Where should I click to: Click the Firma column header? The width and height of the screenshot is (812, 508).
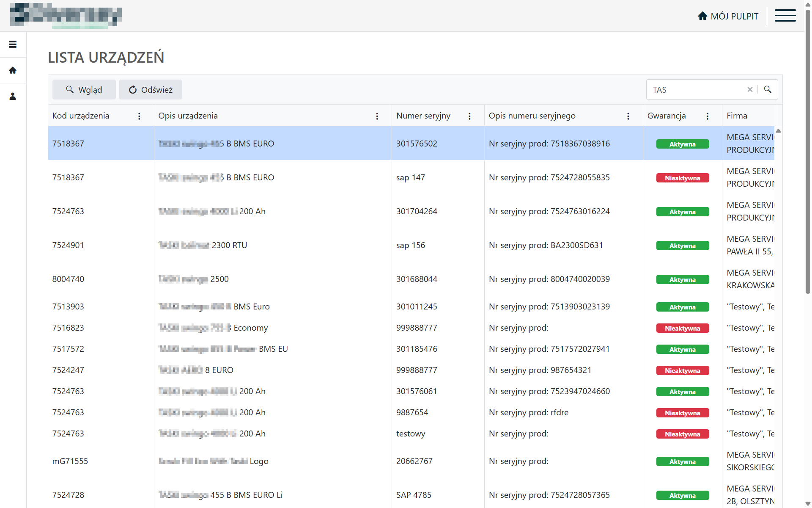[x=737, y=116]
